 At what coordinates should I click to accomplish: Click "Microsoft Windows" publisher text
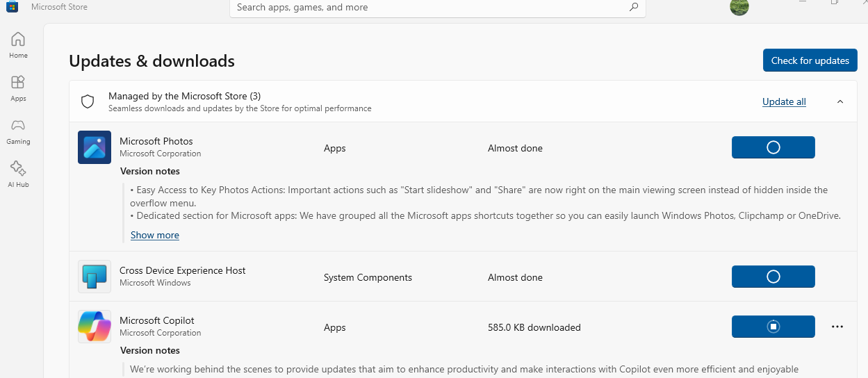[155, 283]
